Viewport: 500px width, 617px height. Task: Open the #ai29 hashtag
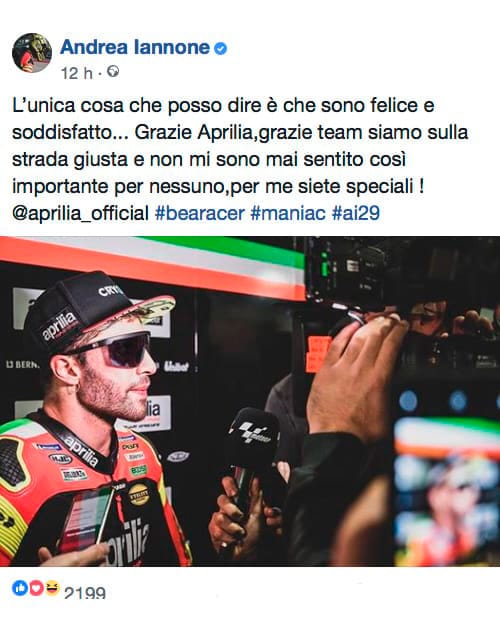click(x=356, y=213)
